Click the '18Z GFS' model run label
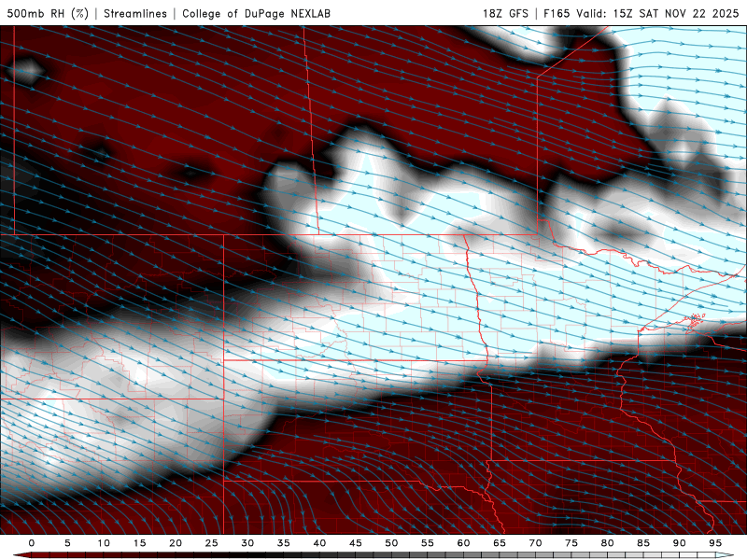This screenshot has width=747, height=560. pos(505,13)
